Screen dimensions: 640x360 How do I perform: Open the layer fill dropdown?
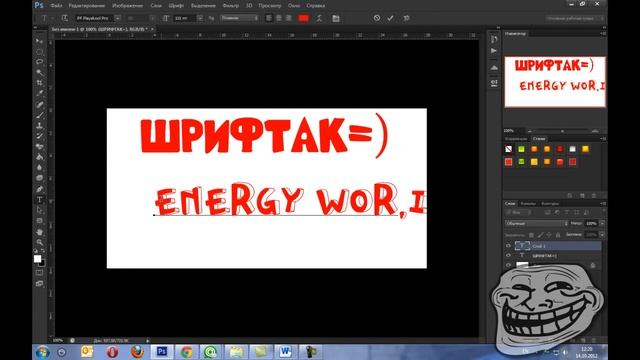coord(602,235)
